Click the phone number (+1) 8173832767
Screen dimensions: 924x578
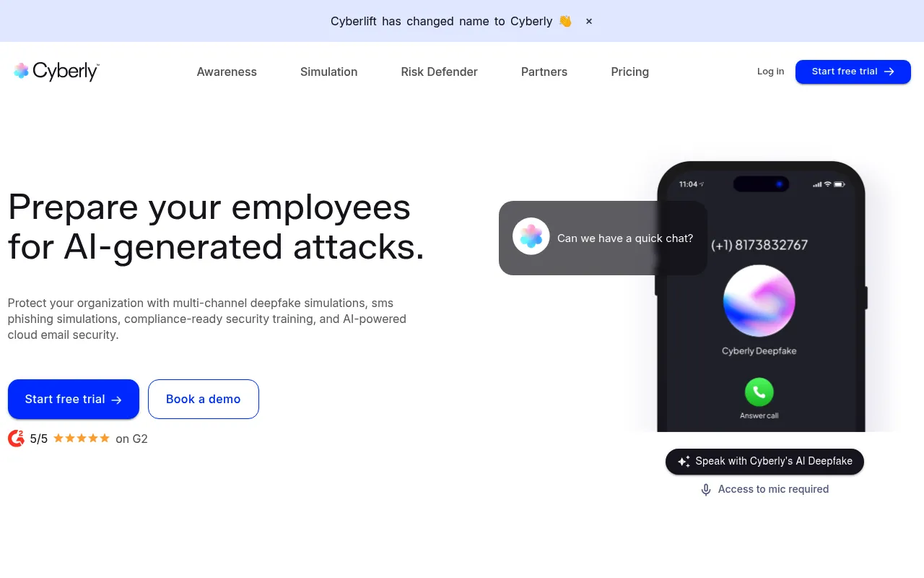pos(759,245)
